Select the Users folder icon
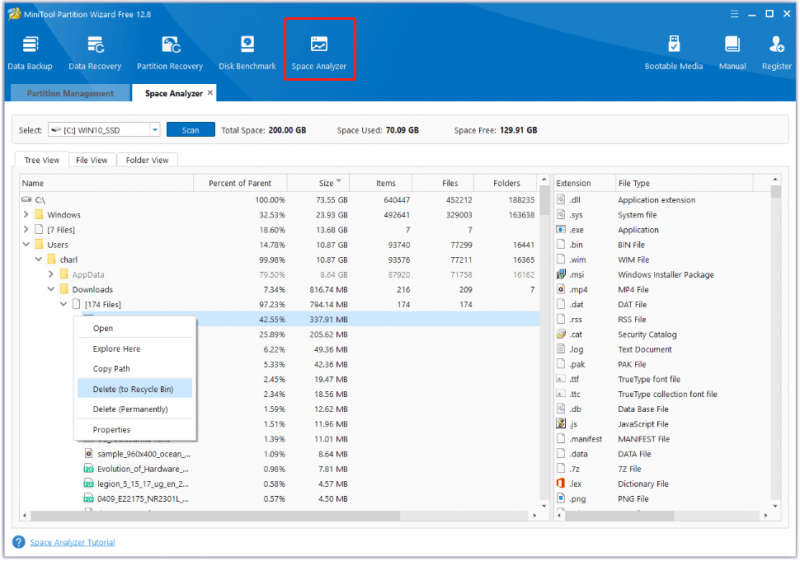Screen dimensions: 800x561 [x=39, y=244]
